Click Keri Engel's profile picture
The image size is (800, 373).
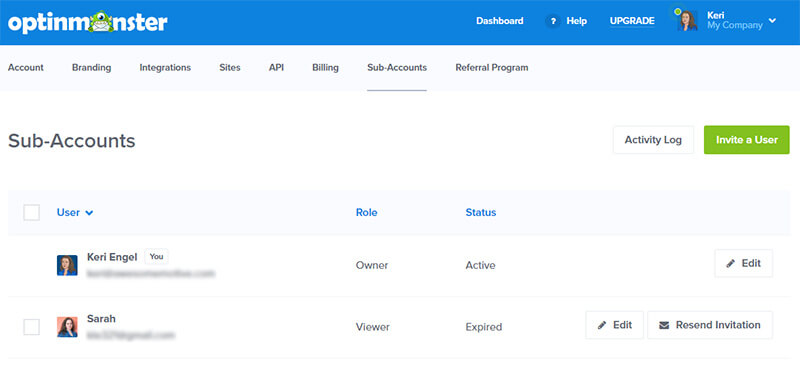point(67,265)
